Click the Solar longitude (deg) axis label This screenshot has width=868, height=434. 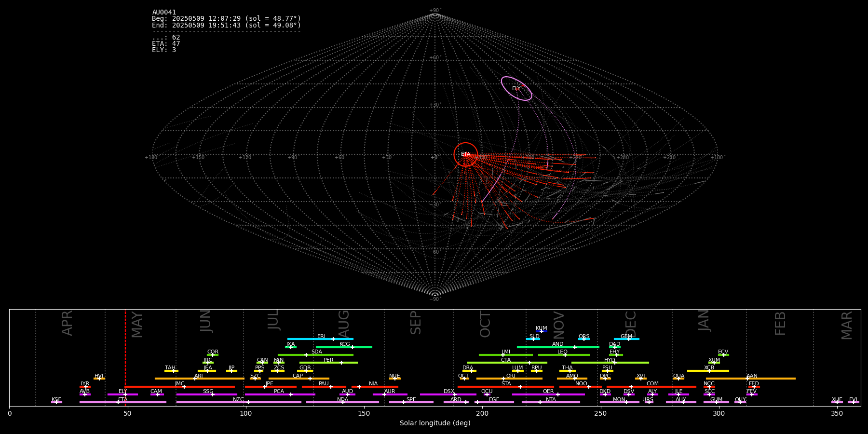[x=435, y=423]
